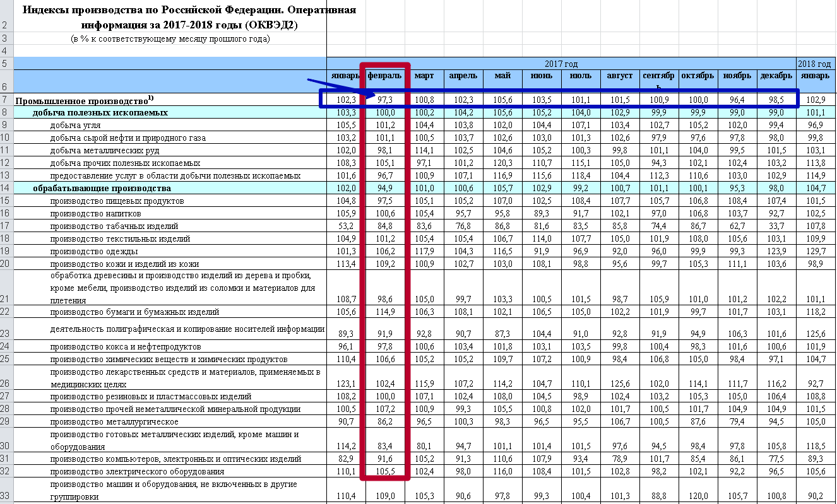Click 'производство резиновых и пластмассовых изделий' label
This screenshot has width=837, height=504.
pos(151,396)
